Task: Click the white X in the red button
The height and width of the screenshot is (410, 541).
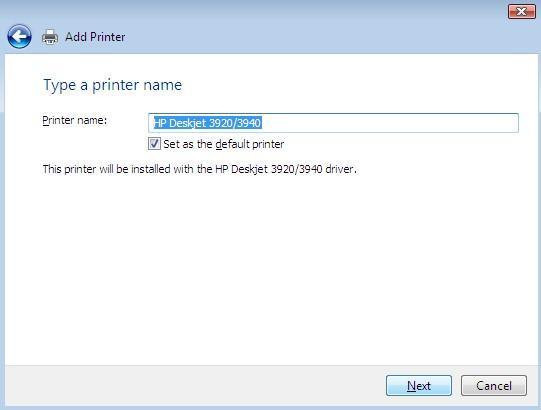Action: coord(522,12)
